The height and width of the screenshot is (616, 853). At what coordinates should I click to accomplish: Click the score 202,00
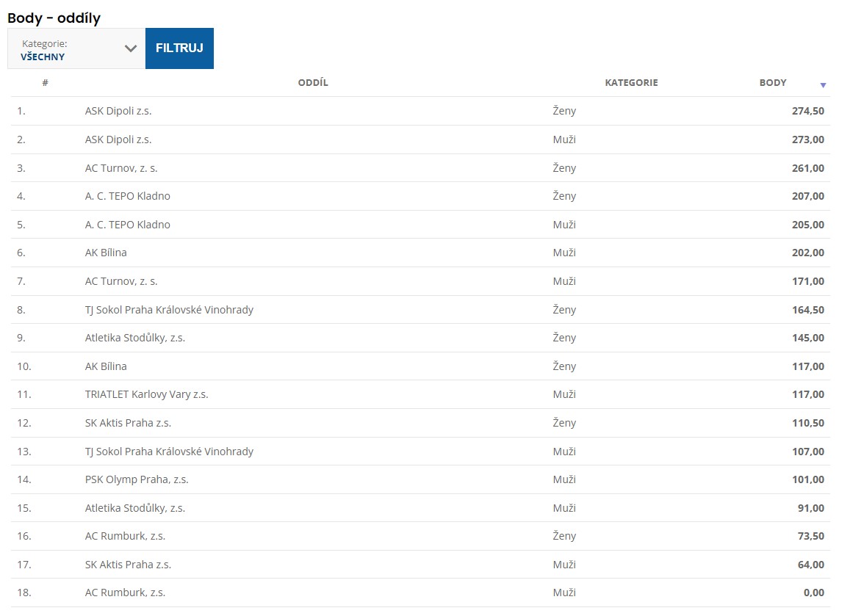coord(808,253)
